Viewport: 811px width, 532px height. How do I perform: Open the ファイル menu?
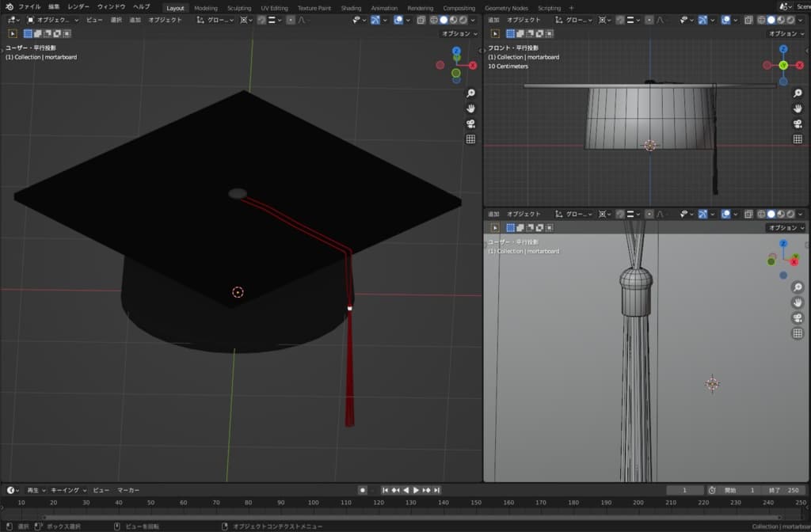29,7
